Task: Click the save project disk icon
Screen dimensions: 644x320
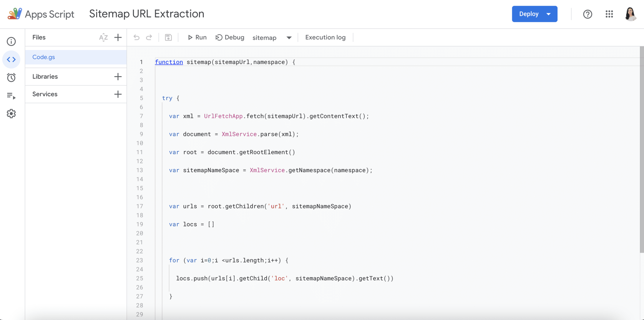Action: click(168, 37)
